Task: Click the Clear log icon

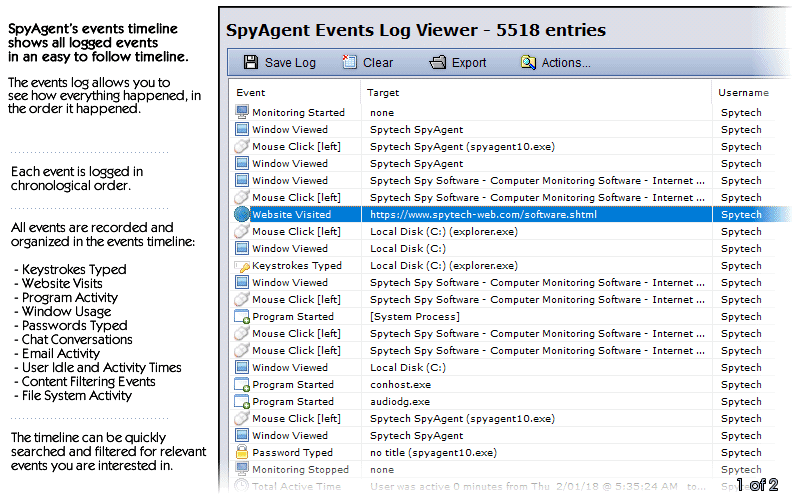Action: tap(349, 63)
